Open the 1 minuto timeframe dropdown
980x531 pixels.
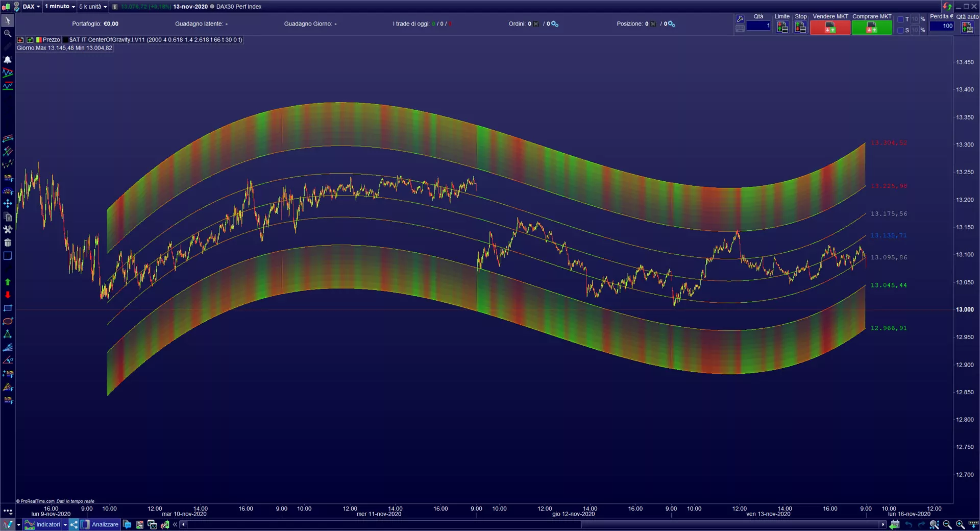click(60, 7)
